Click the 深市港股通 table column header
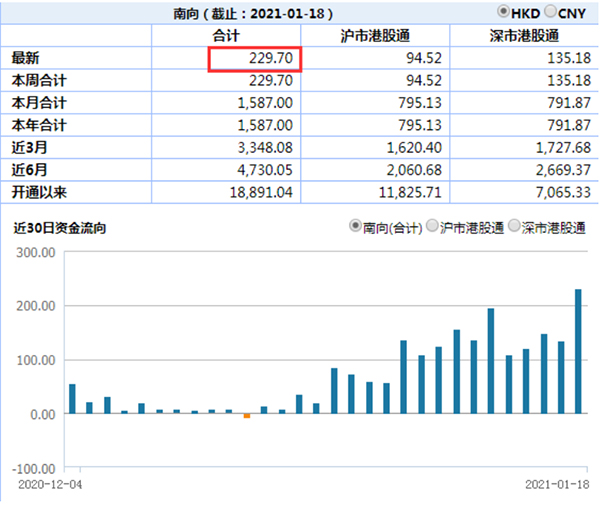600x506 pixels. point(524,36)
